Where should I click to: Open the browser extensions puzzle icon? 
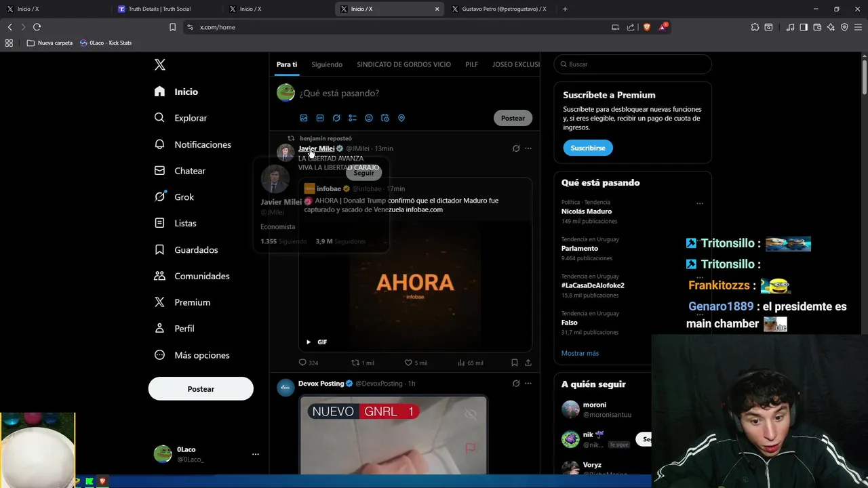pos(755,27)
